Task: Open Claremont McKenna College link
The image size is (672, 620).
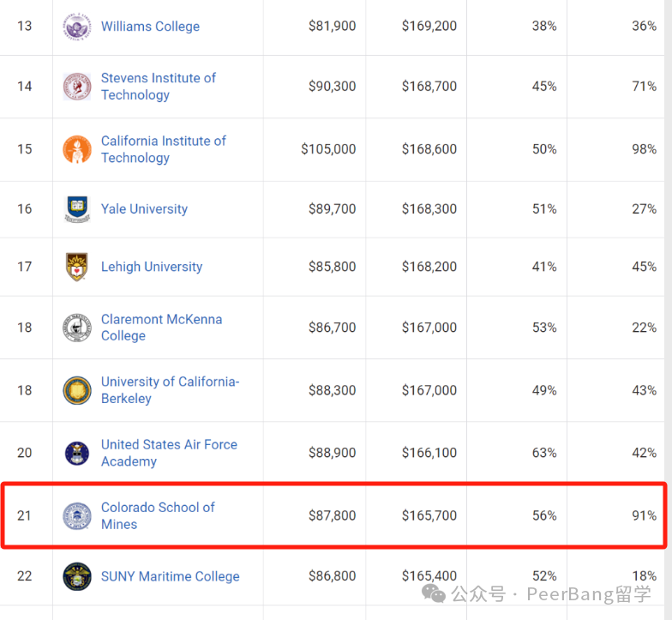Action: point(161,328)
